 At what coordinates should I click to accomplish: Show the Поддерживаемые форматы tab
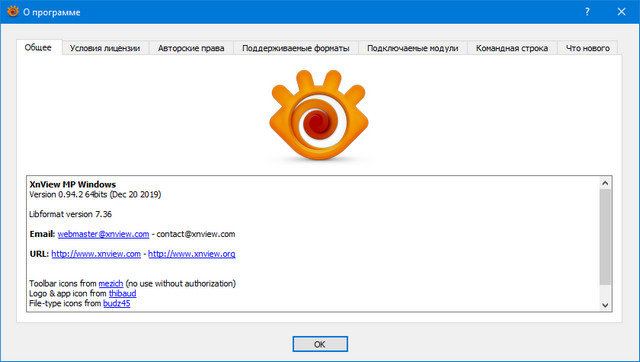click(296, 48)
